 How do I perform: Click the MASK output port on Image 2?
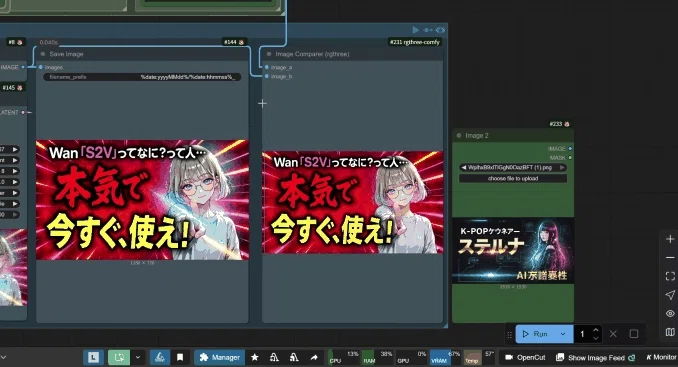coord(570,158)
